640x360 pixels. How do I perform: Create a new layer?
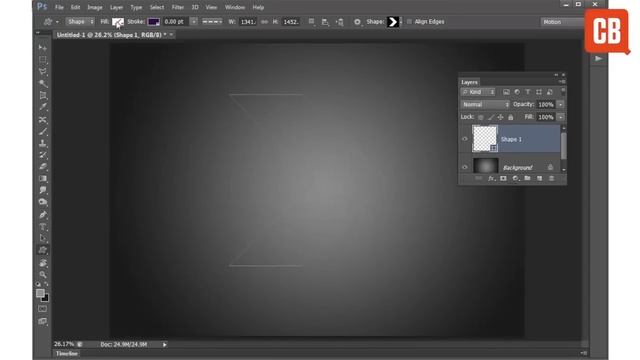click(540, 178)
